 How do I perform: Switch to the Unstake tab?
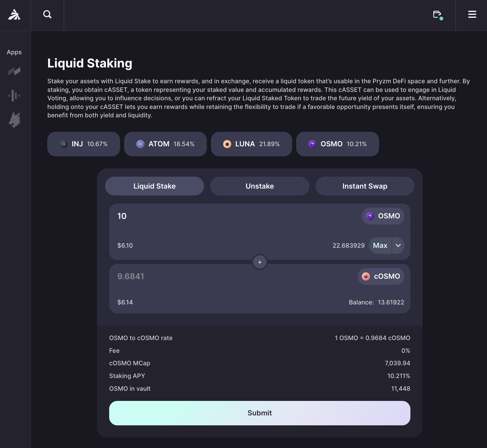pos(260,186)
